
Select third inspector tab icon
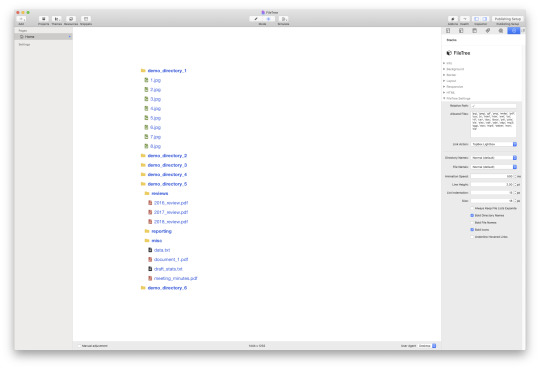[x=475, y=31]
